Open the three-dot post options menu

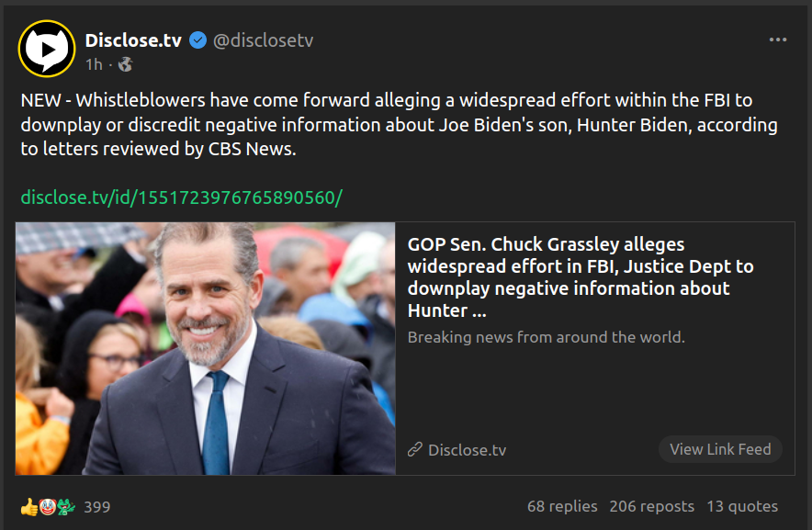(778, 40)
